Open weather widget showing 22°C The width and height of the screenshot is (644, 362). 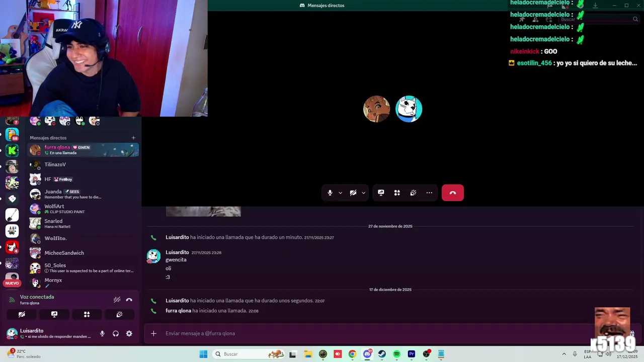click(x=24, y=354)
